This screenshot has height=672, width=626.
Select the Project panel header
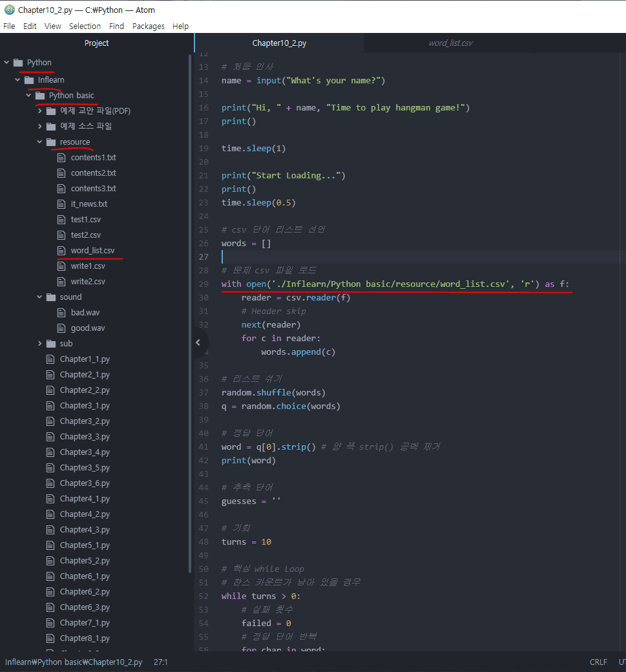96,43
